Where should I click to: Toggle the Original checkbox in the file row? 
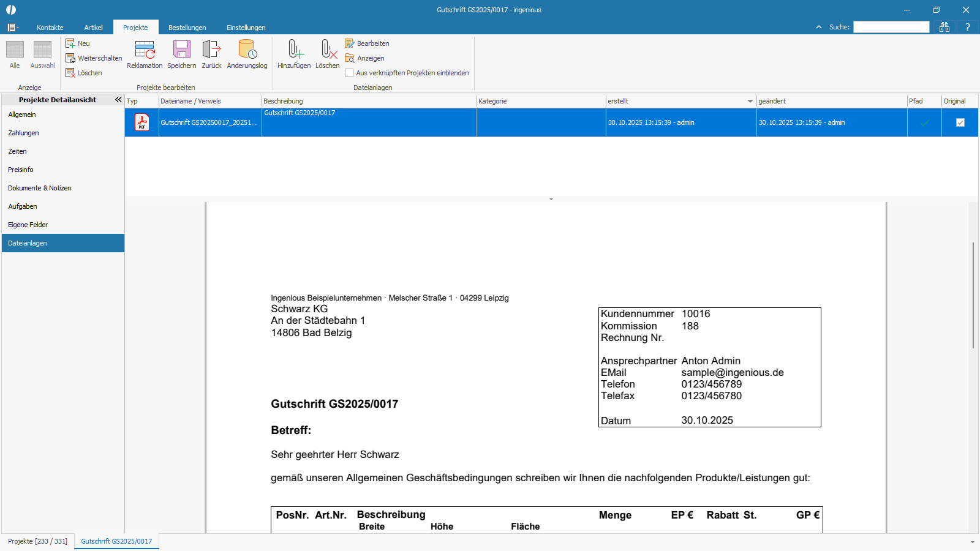coord(960,122)
